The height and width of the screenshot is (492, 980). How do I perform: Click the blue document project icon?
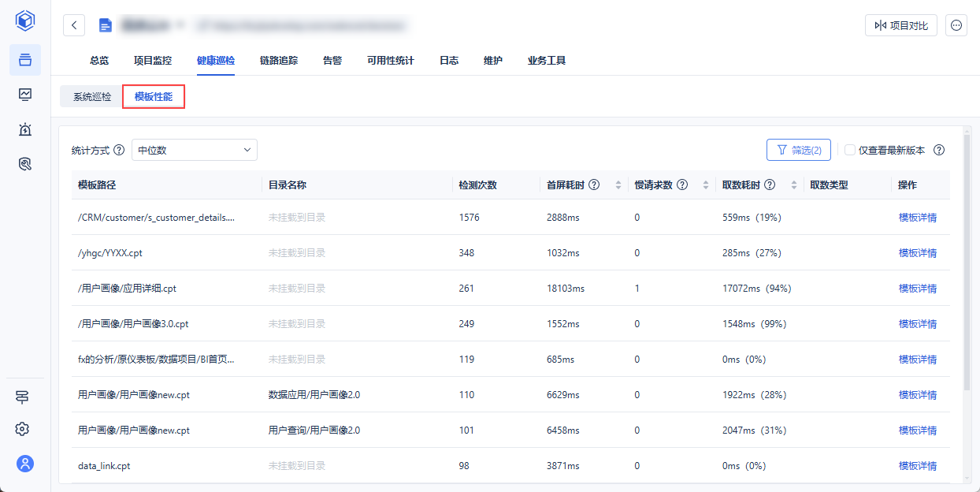(105, 25)
